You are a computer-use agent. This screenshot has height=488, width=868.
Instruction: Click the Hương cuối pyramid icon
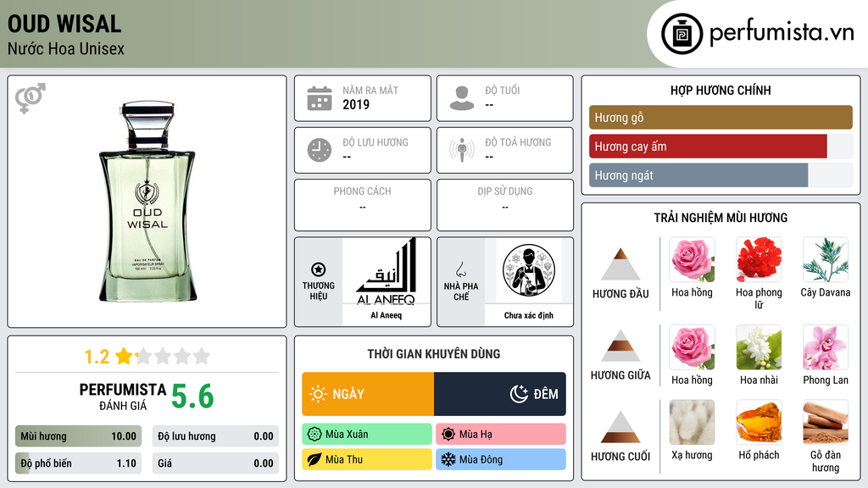point(620,427)
